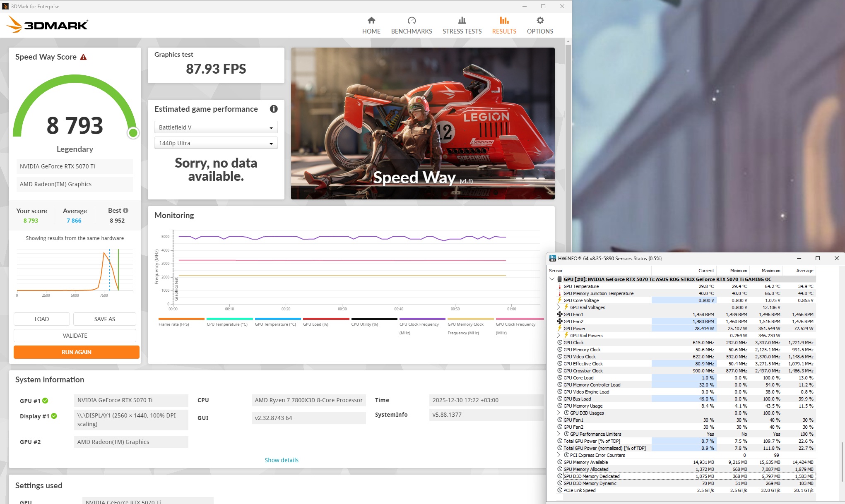This screenshot has width=845, height=504.
Task: Open the Stress Tests chart icon
Action: click(462, 20)
